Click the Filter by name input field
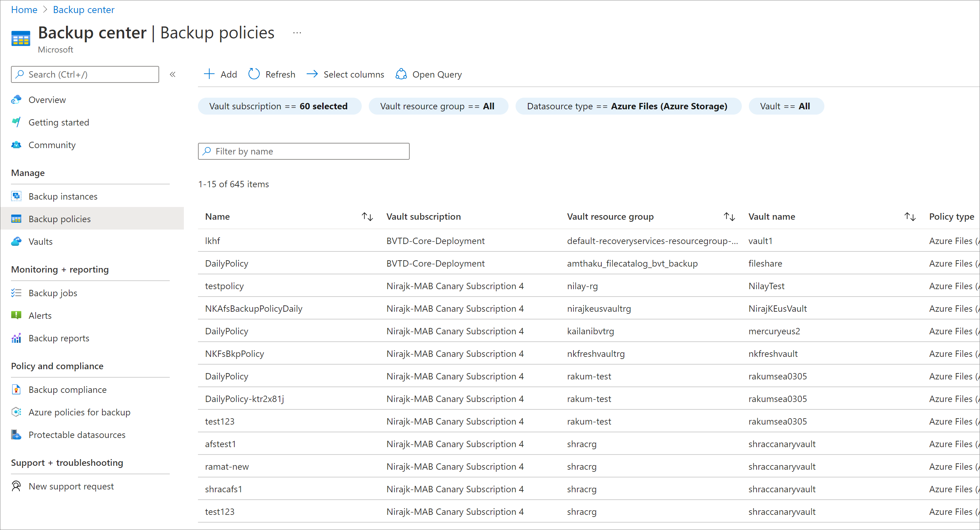980x530 pixels. click(304, 151)
